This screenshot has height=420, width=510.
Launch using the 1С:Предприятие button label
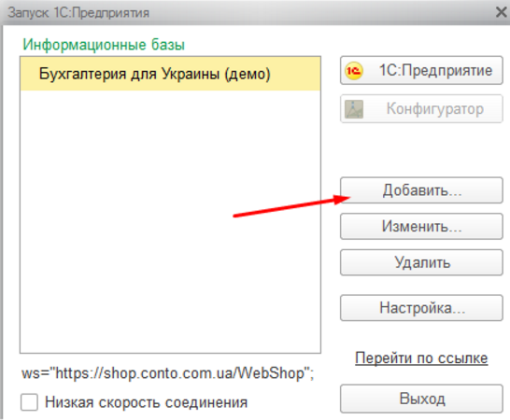[435, 71]
